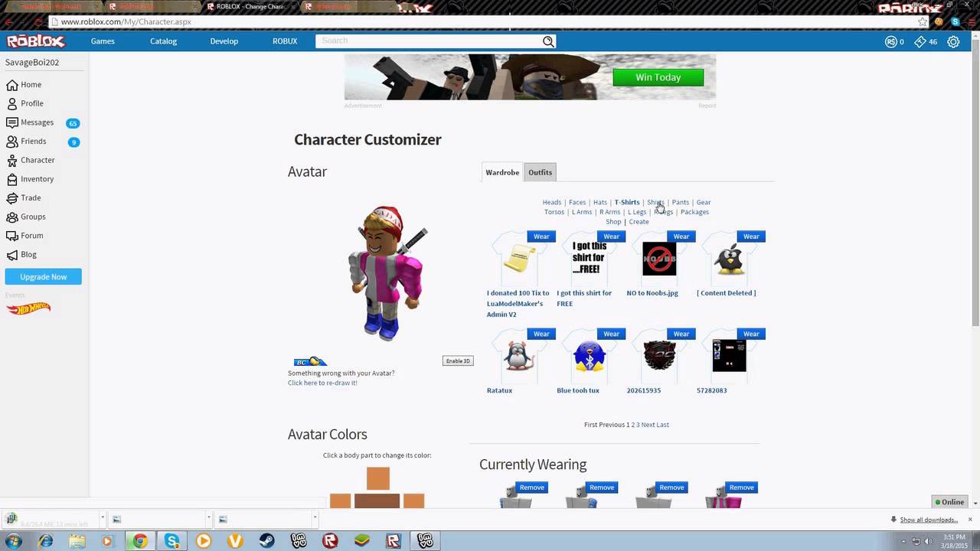The image size is (980, 551).
Task: Select the Pants wardrobe category
Action: click(681, 202)
